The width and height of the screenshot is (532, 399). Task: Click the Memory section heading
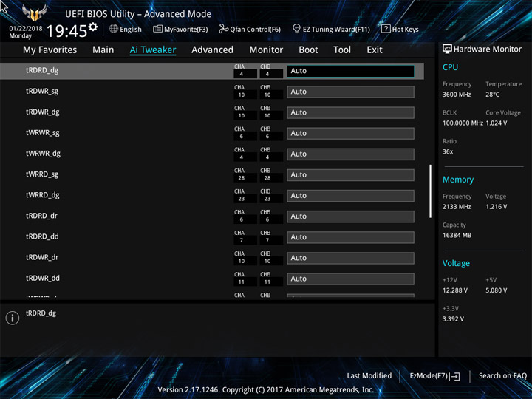click(x=458, y=180)
